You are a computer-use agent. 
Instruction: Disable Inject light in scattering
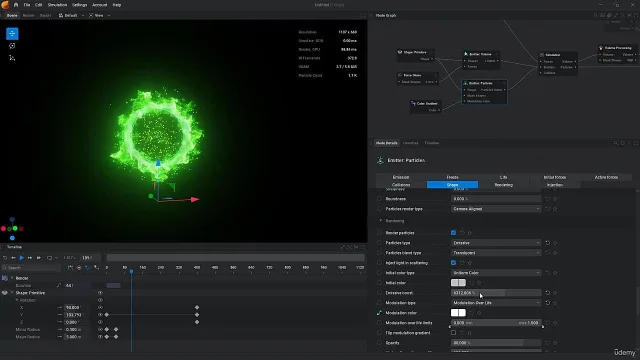click(x=453, y=263)
